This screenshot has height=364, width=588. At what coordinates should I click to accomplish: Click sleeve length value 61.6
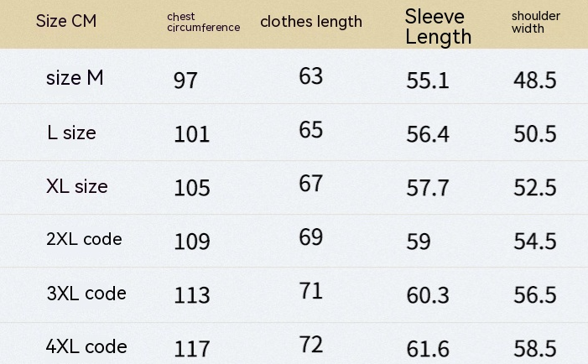coord(428,348)
